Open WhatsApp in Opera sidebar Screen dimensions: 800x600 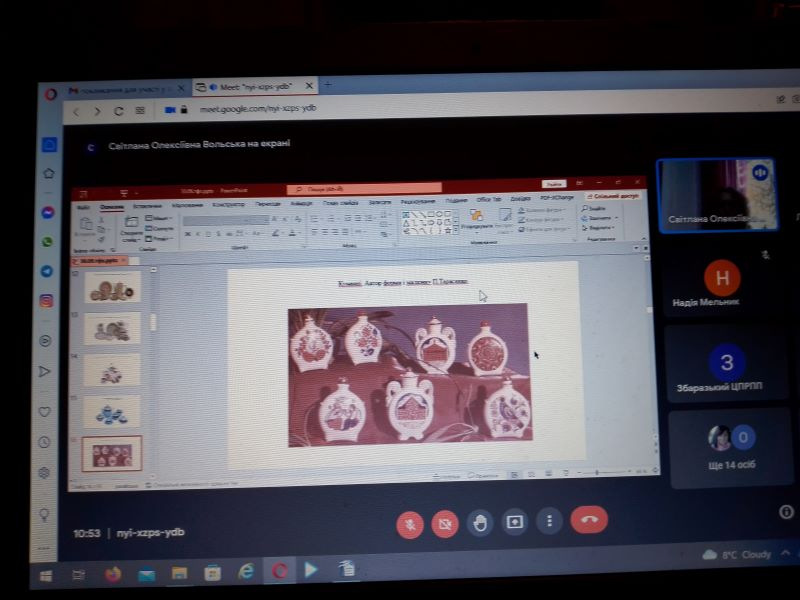47,242
